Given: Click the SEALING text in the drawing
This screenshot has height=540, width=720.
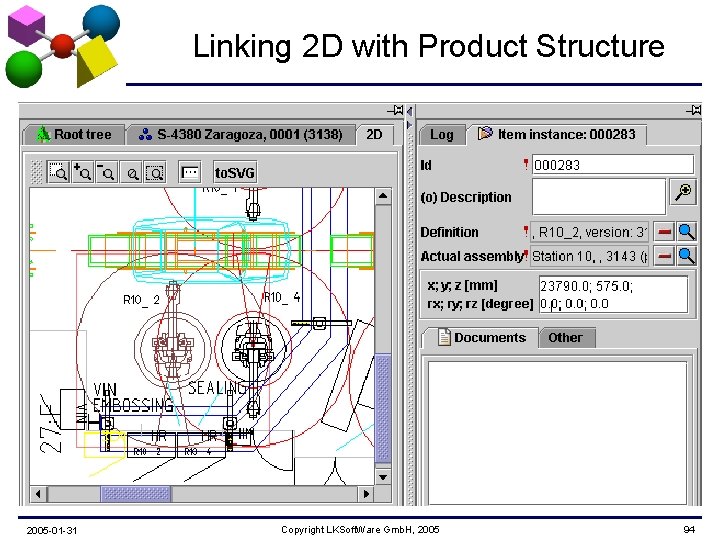Looking at the screenshot, I should click(218, 388).
